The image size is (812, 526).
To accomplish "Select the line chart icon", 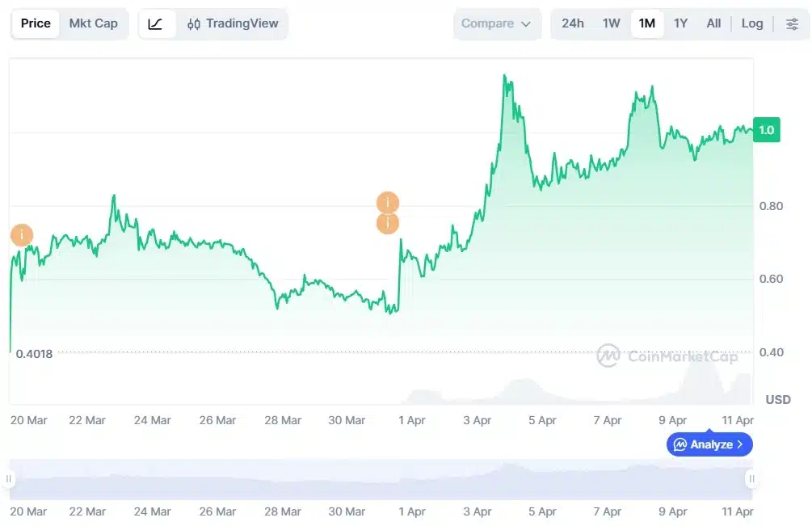I will click(156, 24).
